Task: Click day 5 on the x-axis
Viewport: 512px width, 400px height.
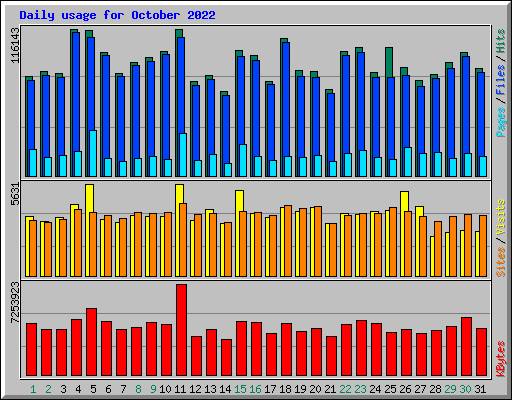Action: pyautogui.click(x=93, y=389)
